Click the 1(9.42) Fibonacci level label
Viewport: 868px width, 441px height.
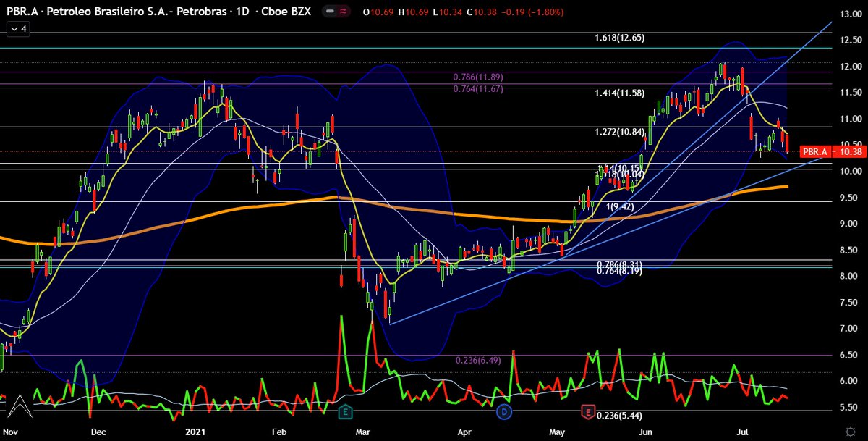tap(621, 206)
